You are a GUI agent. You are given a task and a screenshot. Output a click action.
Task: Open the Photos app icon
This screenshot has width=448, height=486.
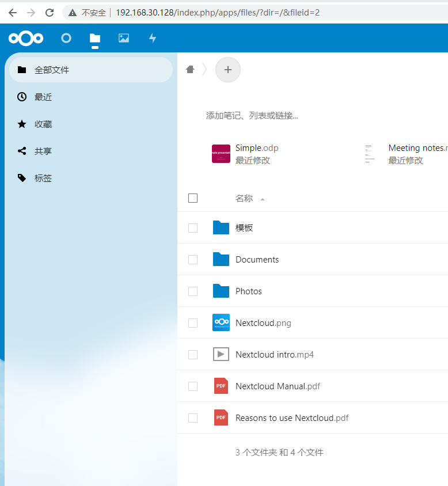124,38
